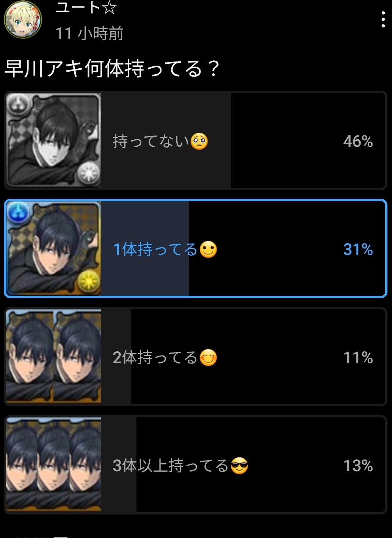This screenshot has width=392, height=538.
Task: Tap grayscale Aki card image thumbnail
Action: click(53, 140)
